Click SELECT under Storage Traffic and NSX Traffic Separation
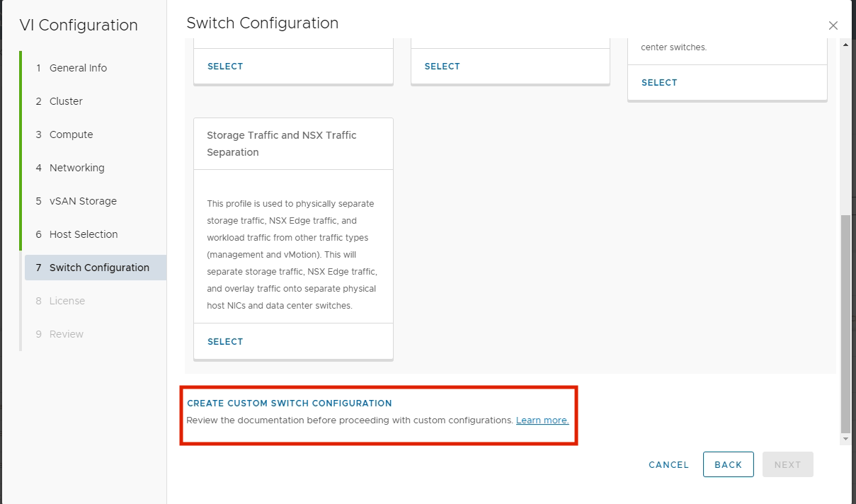This screenshot has height=504, width=856. coord(225,341)
